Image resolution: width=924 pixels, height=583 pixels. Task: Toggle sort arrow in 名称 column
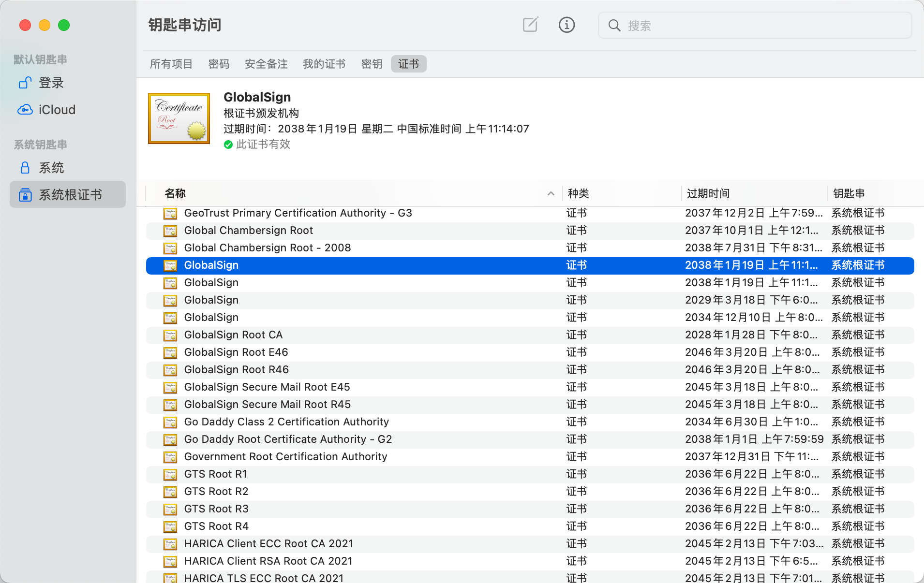coord(551,193)
